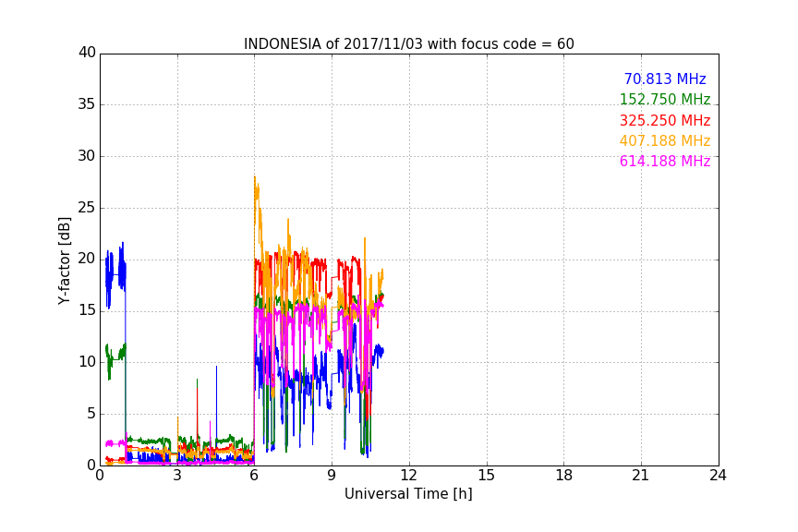Click the 'Y-factor [dB]' axis label
Viewport: 798px width, 532px height.
64,260
